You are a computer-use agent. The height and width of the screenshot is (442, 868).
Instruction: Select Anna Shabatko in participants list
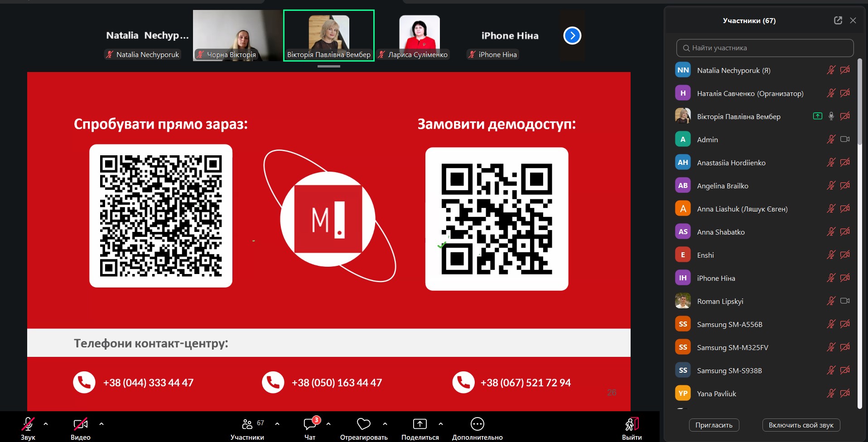pyautogui.click(x=720, y=232)
